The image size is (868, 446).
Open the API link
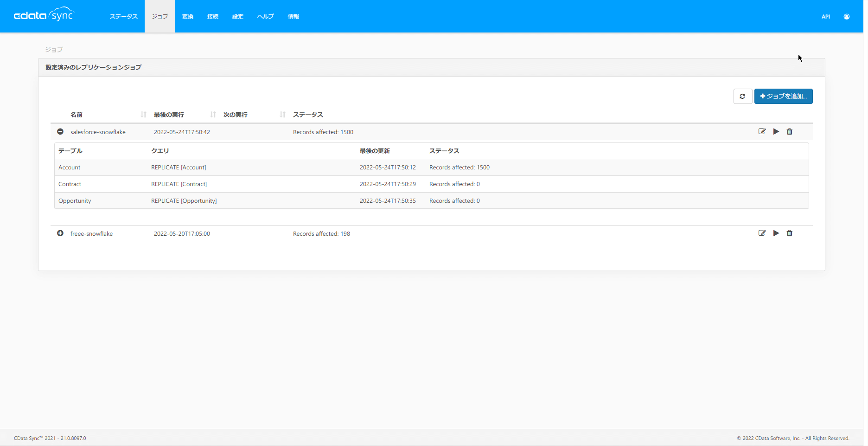[825, 17]
